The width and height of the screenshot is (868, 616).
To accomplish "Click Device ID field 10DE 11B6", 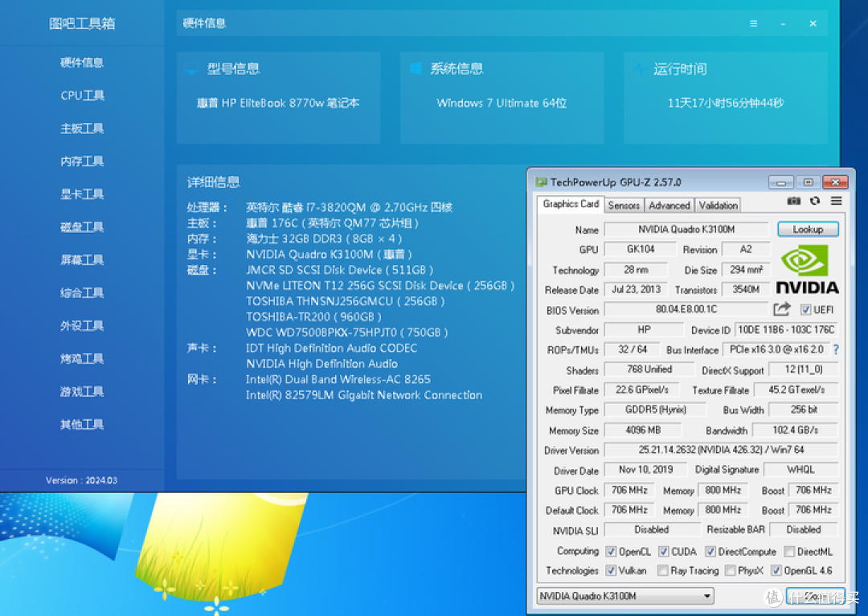I will [x=786, y=329].
